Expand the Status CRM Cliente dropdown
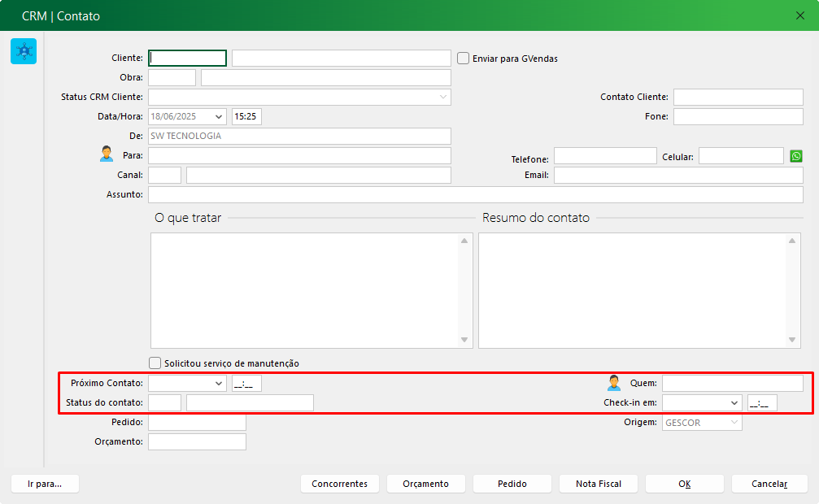 442,97
